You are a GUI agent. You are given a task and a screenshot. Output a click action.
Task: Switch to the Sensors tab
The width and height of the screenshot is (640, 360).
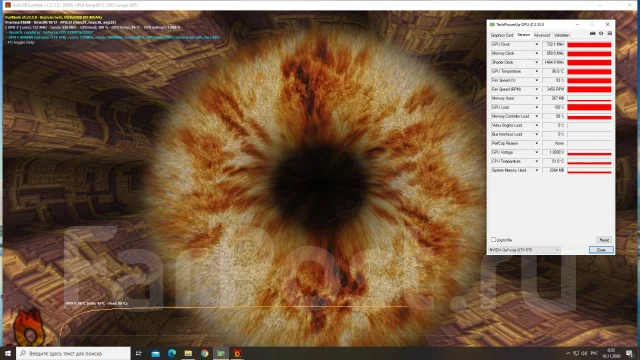coord(523,35)
